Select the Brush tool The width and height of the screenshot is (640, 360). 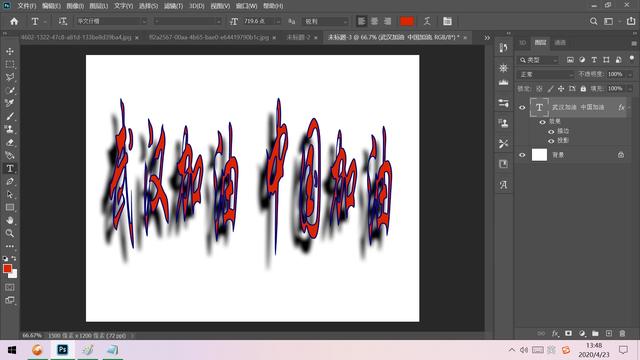coord(10,116)
